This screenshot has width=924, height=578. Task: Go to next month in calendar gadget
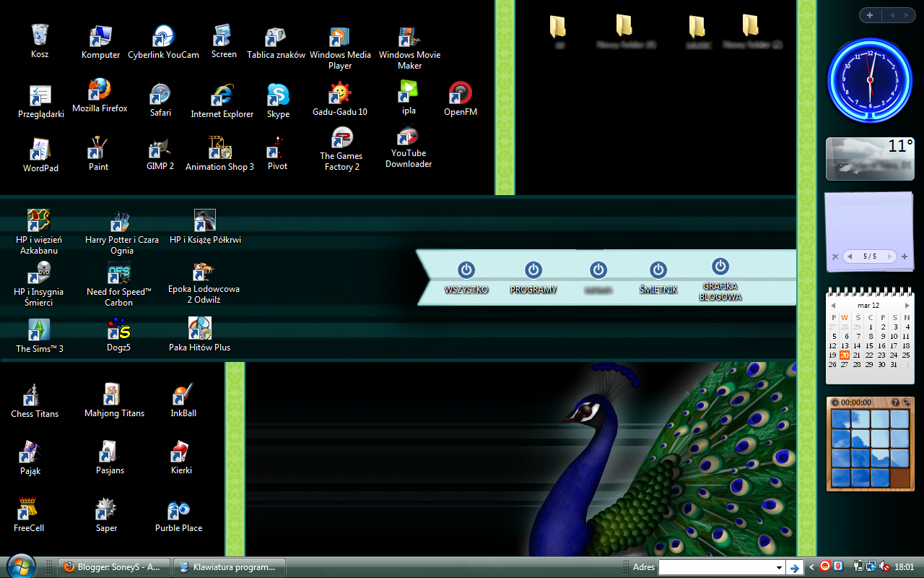(x=907, y=306)
